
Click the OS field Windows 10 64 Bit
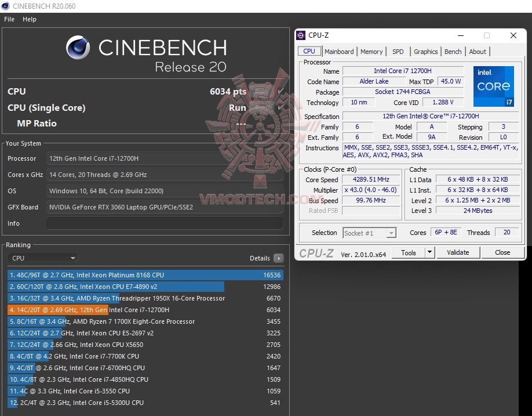(x=165, y=191)
